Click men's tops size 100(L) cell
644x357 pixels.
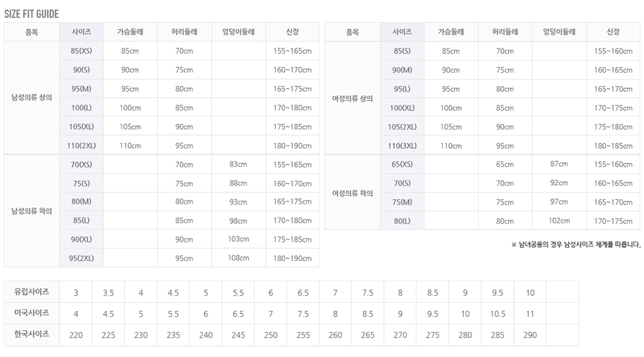81,108
